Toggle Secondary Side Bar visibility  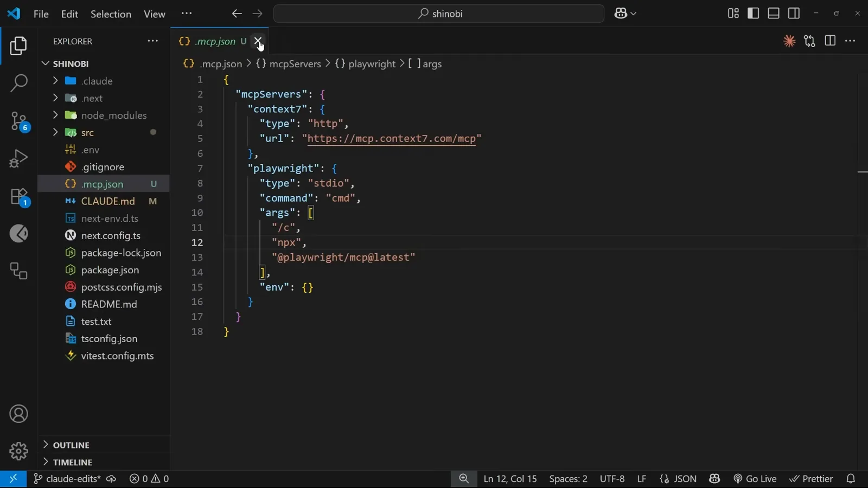(x=794, y=14)
